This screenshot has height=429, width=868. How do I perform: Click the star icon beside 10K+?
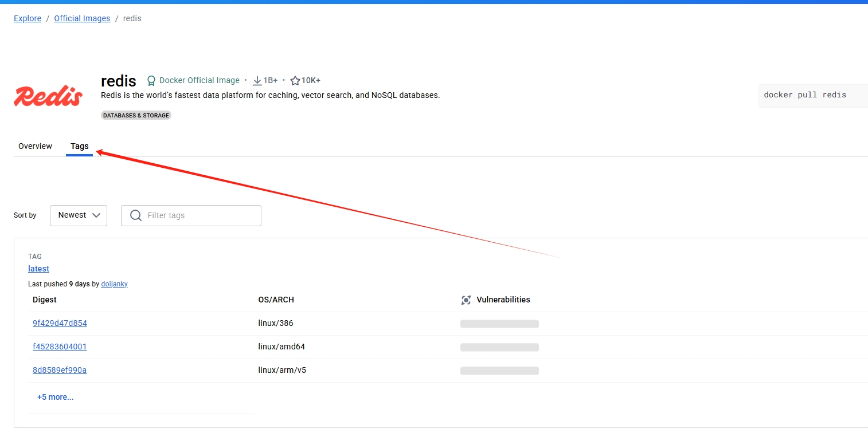point(295,81)
